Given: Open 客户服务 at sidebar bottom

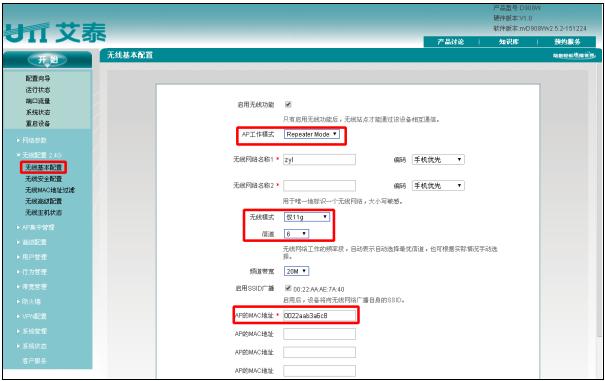Looking at the screenshot, I should (34, 361).
